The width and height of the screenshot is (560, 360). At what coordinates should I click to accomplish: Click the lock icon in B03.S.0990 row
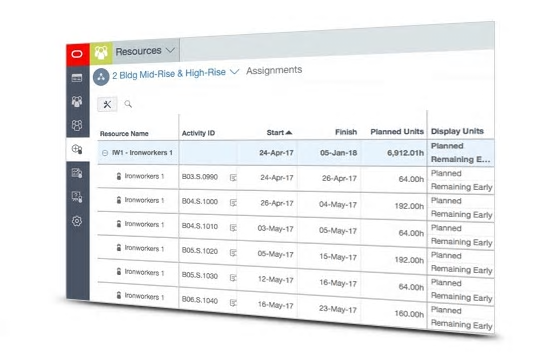point(119,176)
